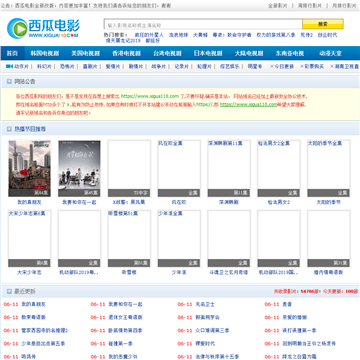Open the 风在吹全集 poster placeholder
The width and height of the screenshot is (360, 360).
tap(179, 168)
